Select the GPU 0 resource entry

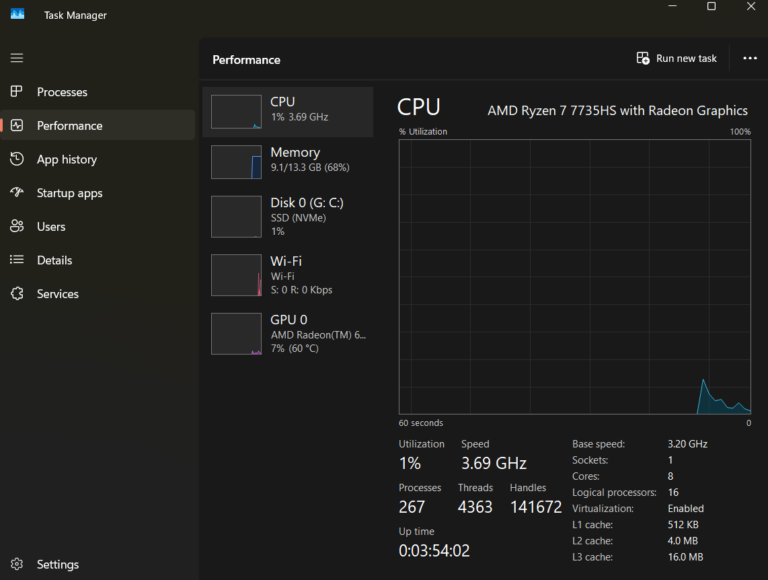click(288, 334)
